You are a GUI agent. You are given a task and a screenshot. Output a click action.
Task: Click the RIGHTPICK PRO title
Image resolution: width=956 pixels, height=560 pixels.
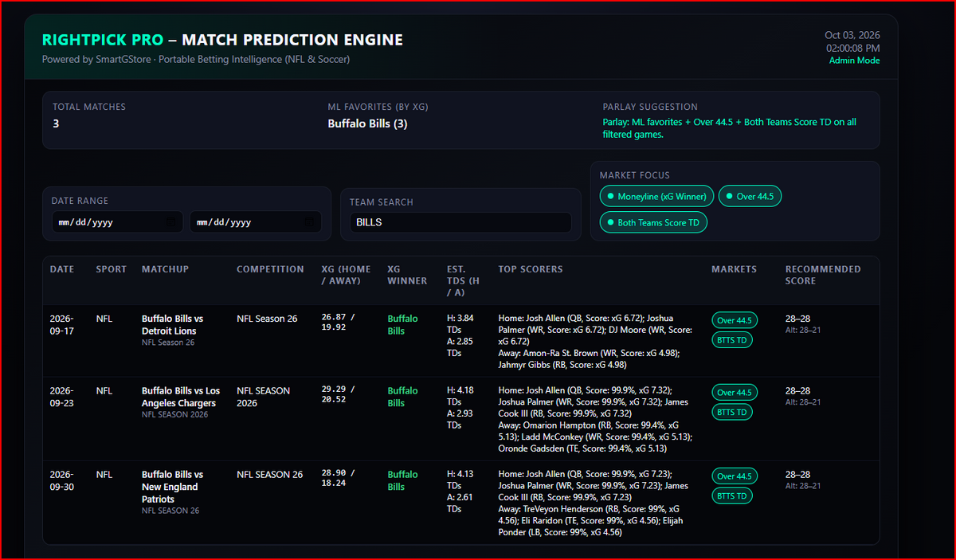pos(103,40)
